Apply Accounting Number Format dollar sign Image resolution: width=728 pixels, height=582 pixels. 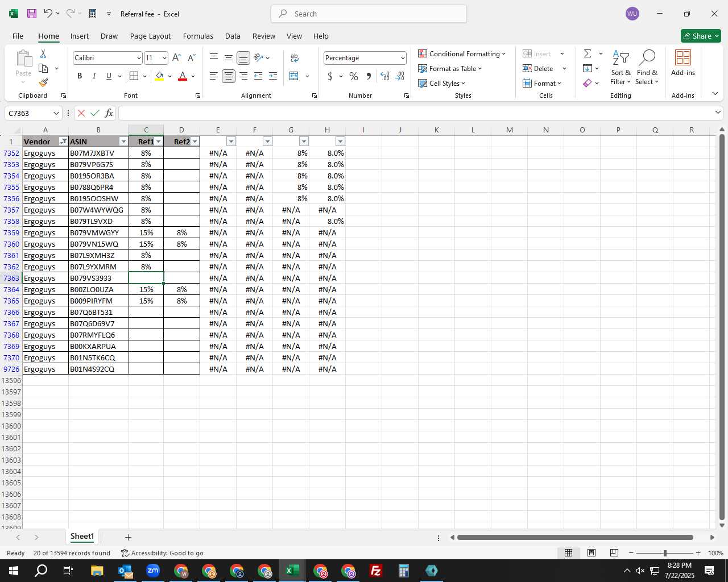click(330, 76)
